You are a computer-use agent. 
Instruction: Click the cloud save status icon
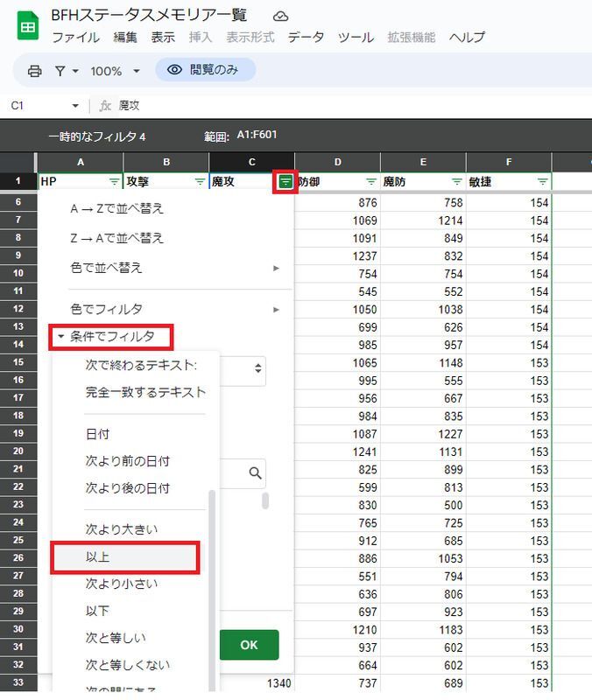tap(280, 17)
